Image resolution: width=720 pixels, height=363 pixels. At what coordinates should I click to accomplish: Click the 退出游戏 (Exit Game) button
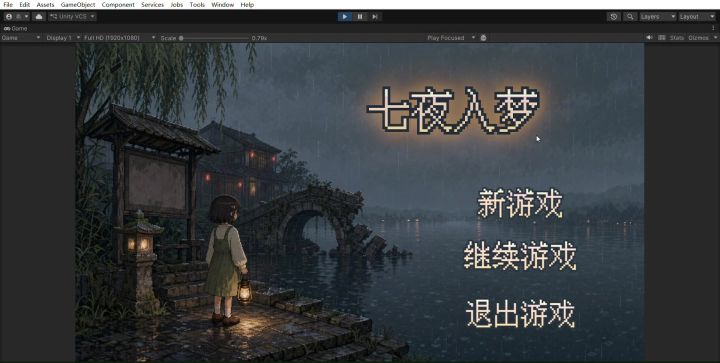(x=520, y=314)
